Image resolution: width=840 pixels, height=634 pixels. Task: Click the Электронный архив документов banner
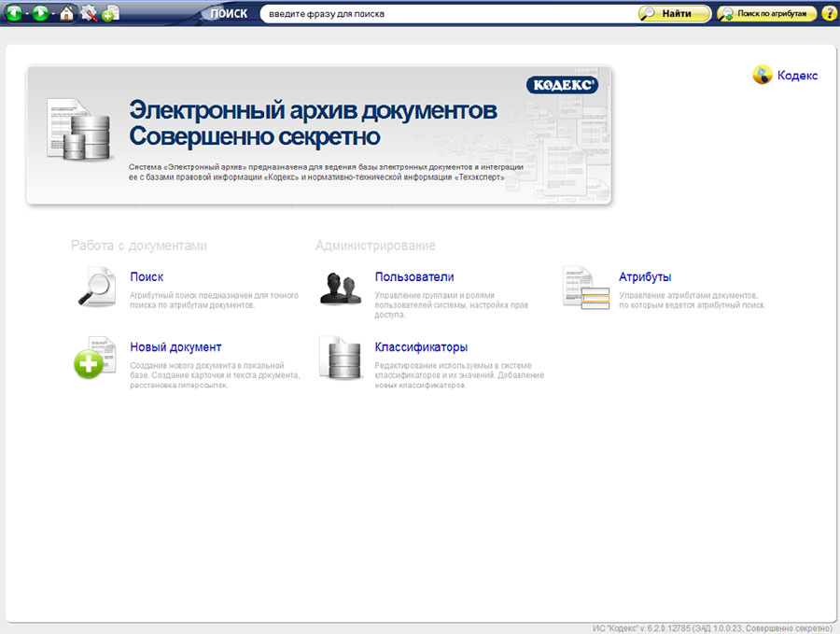[318, 134]
